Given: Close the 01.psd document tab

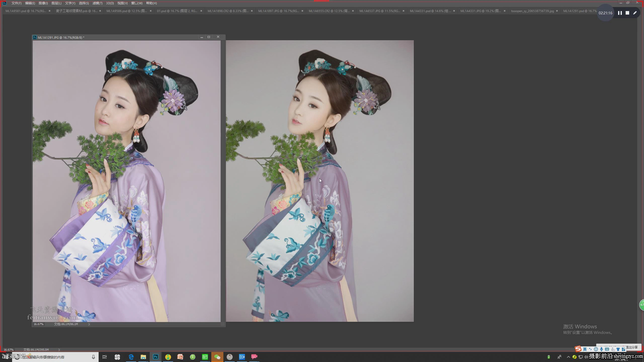Looking at the screenshot, I should 201,11.
